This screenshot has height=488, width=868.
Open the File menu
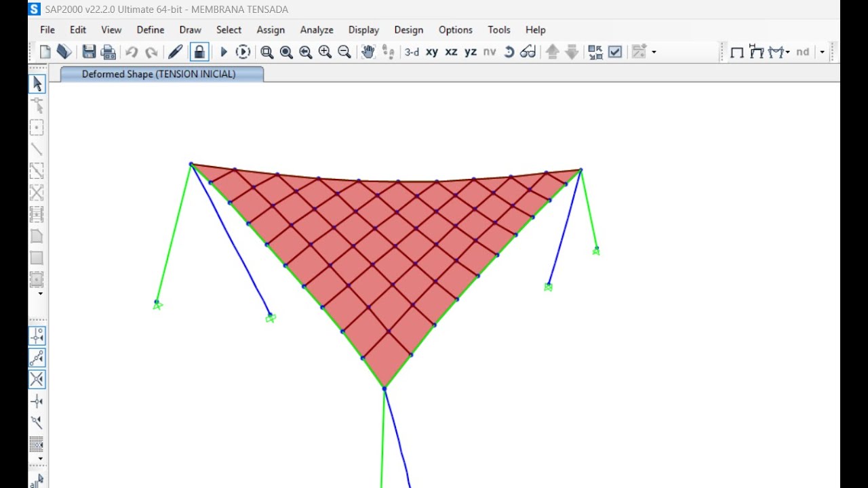(47, 30)
